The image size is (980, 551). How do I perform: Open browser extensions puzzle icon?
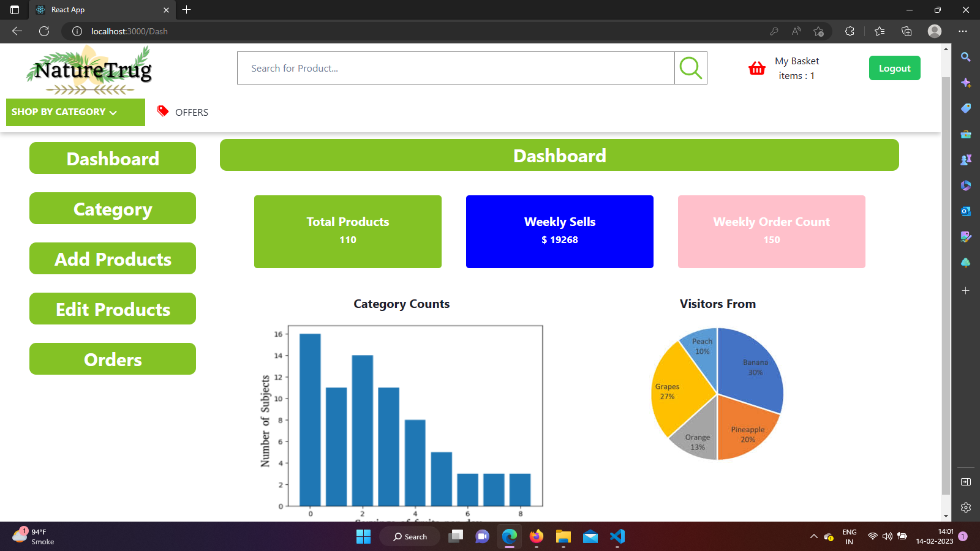(850, 31)
